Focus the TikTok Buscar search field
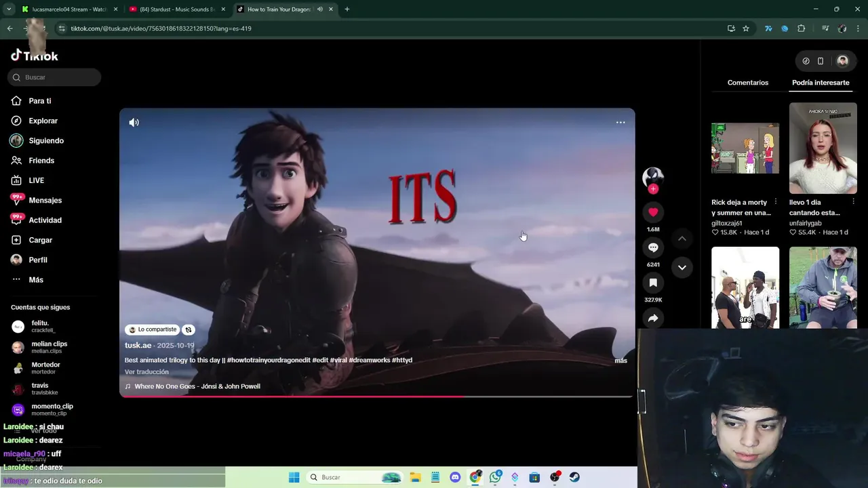The height and width of the screenshot is (488, 868). (54, 77)
